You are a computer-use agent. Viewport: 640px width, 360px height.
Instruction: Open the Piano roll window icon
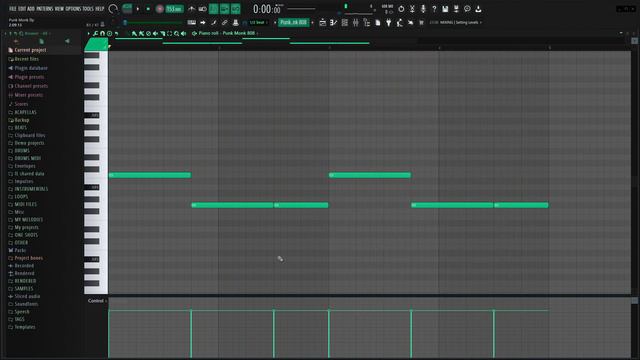tap(333, 22)
